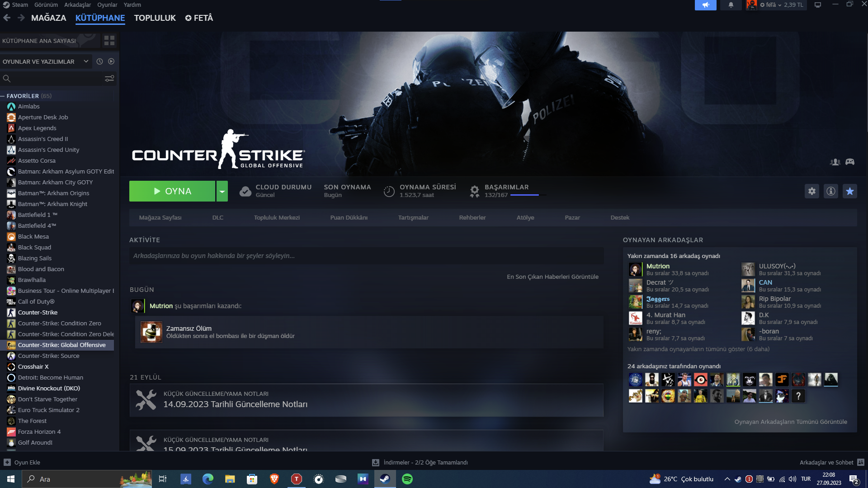Click the controller support icon on banner

click(x=850, y=162)
